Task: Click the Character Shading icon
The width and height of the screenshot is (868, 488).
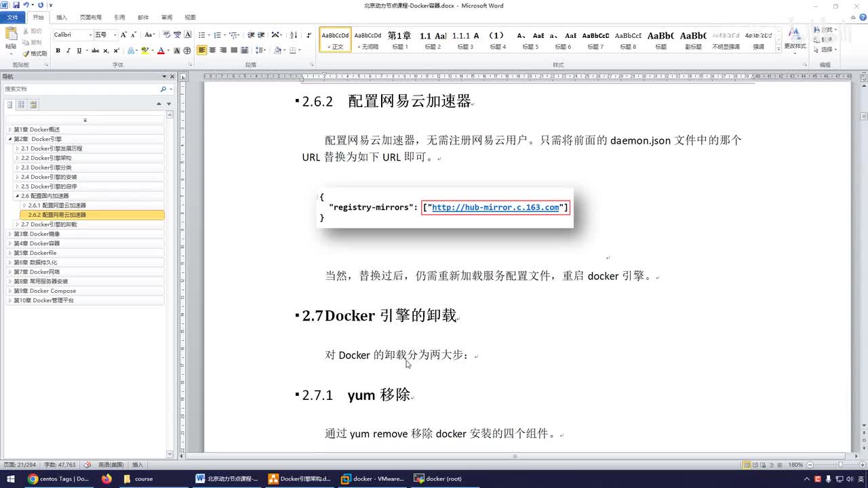Action: coord(177,50)
